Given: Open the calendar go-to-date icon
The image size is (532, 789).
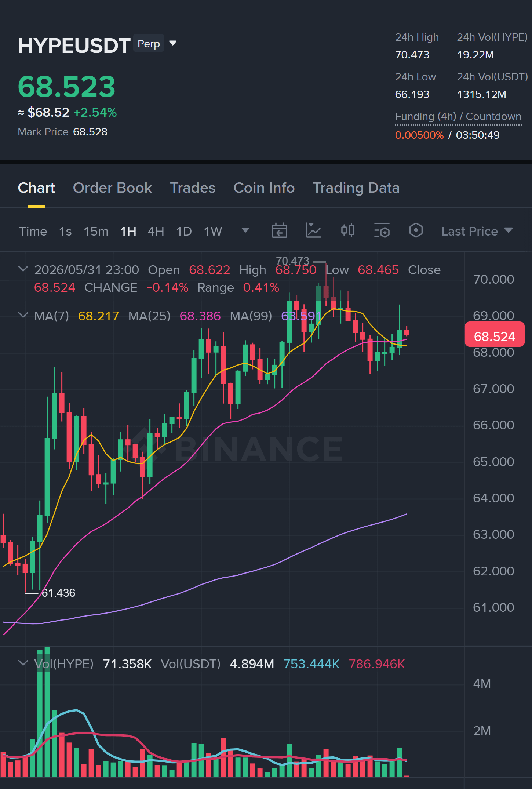Looking at the screenshot, I should tap(279, 231).
